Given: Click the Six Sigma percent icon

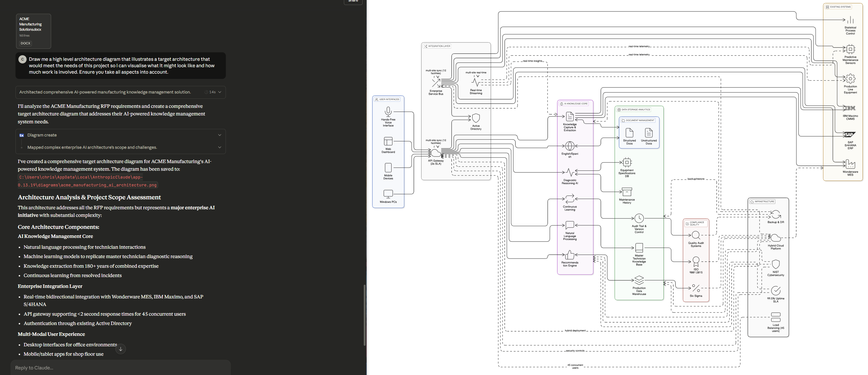Looking at the screenshot, I should pos(696,288).
